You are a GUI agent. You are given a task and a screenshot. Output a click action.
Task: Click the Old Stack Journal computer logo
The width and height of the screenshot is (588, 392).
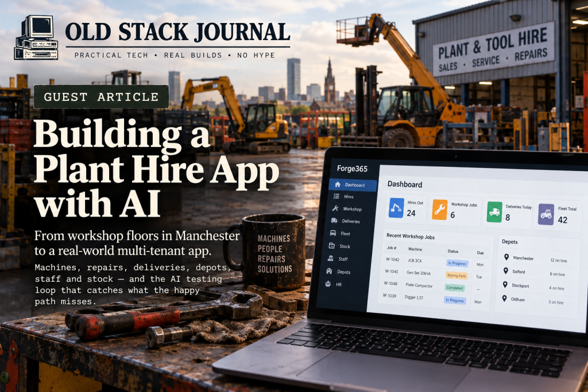tap(36, 38)
